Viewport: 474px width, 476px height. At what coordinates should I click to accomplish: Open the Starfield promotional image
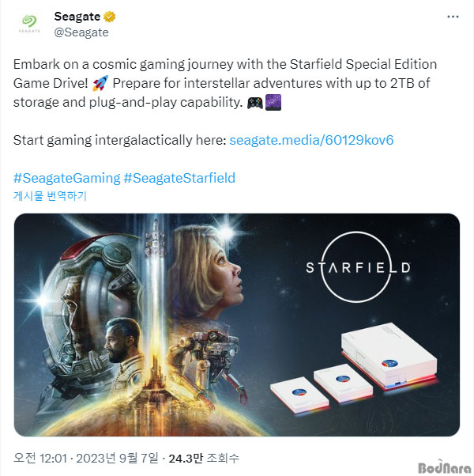point(237,325)
